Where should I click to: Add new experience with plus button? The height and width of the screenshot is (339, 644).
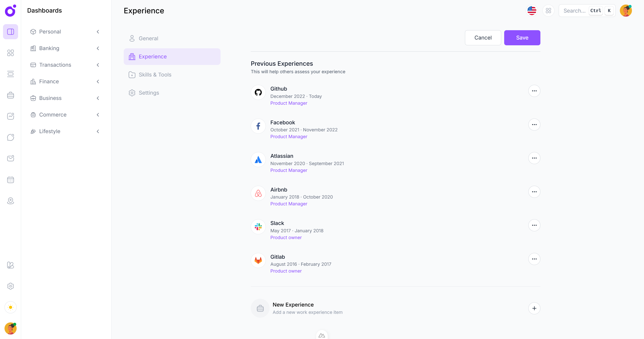coord(534,308)
